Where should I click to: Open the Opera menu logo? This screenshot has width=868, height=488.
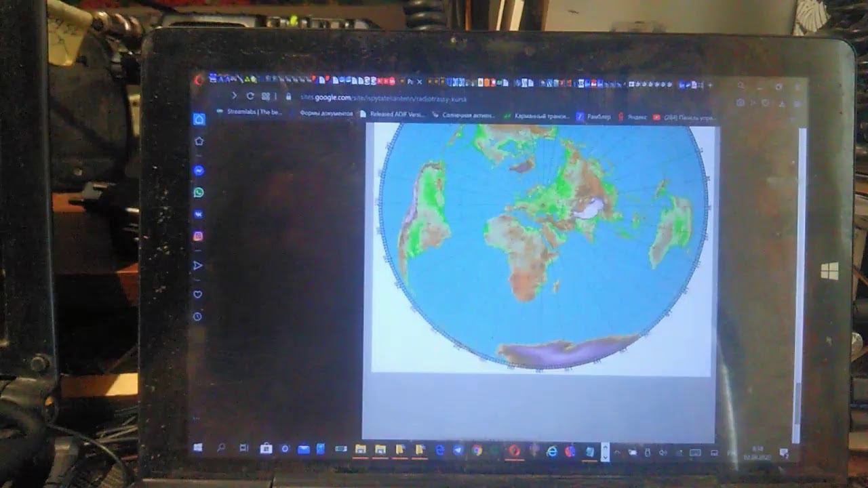pyautogui.click(x=199, y=80)
